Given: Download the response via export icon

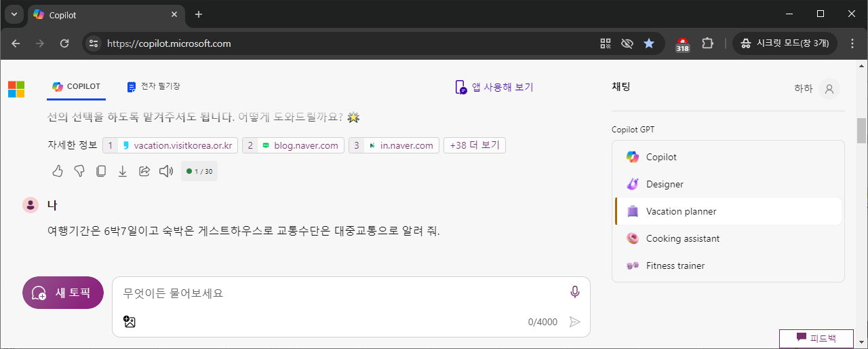Looking at the screenshot, I should tap(123, 171).
